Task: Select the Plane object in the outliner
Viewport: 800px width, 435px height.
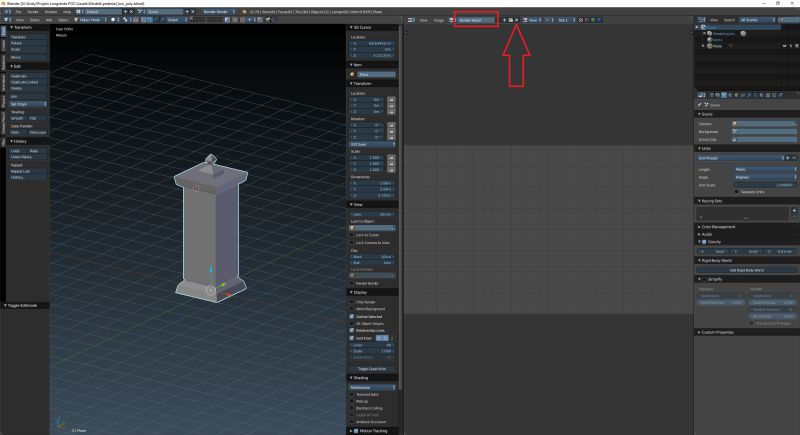Action: pyautogui.click(x=717, y=46)
